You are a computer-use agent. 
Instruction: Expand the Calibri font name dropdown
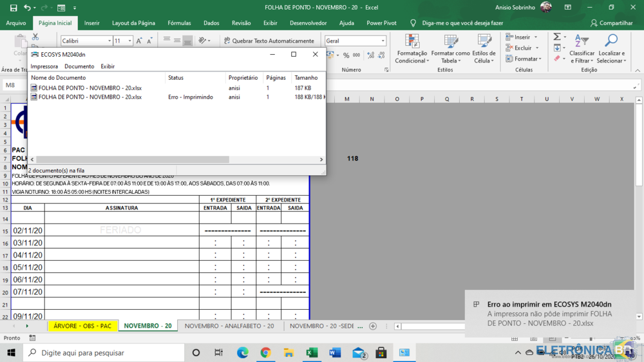[x=108, y=41]
